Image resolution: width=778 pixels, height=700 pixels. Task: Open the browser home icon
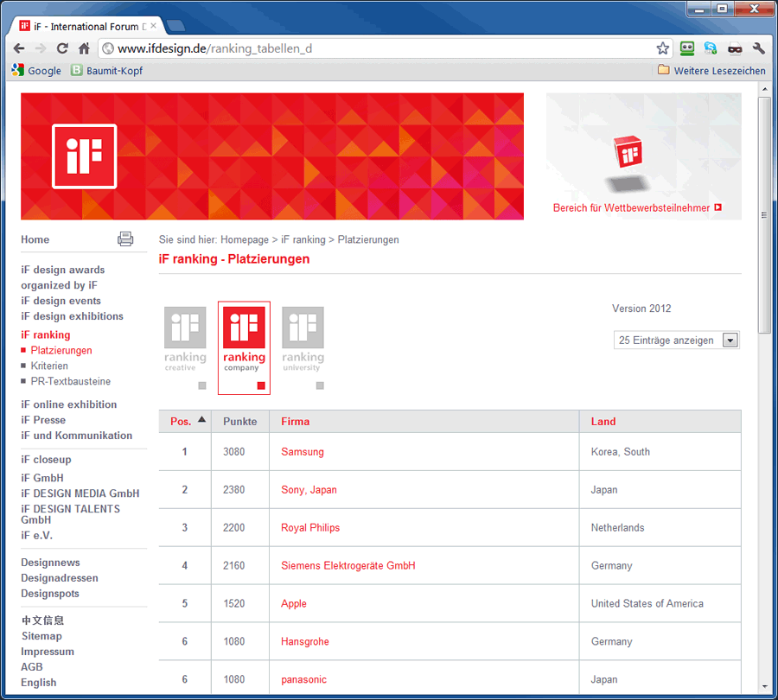tap(84, 48)
